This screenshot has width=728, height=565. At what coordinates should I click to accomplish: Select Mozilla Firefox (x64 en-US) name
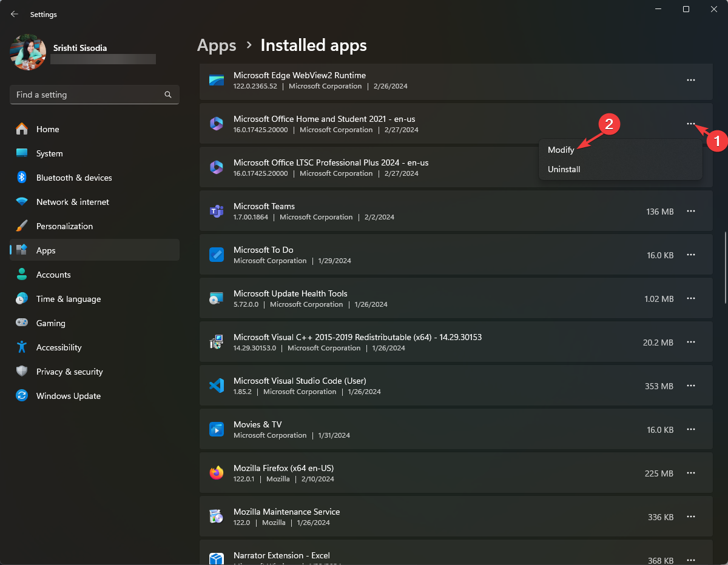(x=283, y=468)
